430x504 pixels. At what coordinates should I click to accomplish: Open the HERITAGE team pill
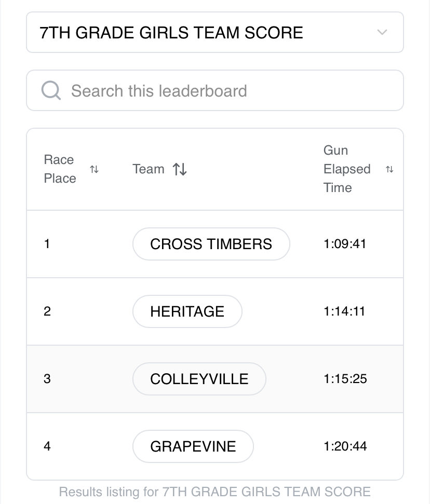(x=187, y=311)
